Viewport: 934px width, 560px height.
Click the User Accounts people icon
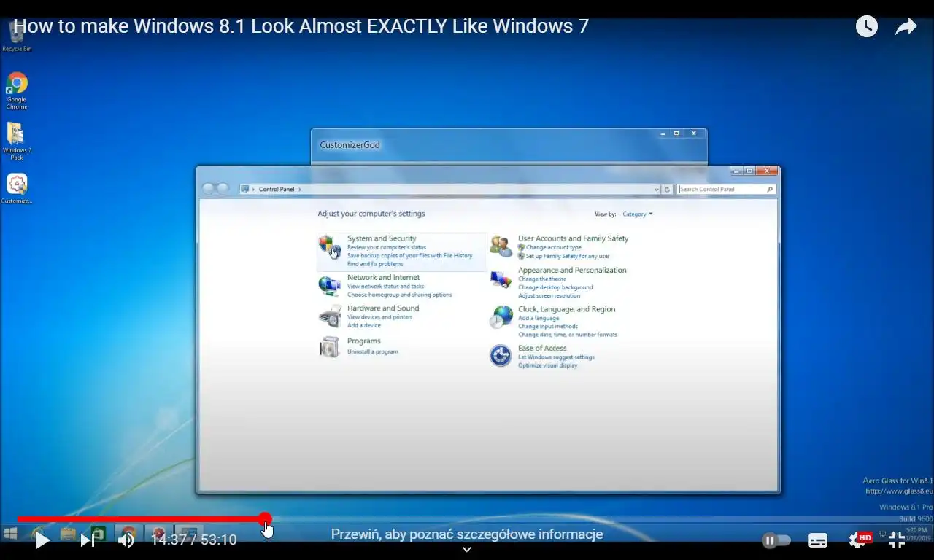pos(501,246)
